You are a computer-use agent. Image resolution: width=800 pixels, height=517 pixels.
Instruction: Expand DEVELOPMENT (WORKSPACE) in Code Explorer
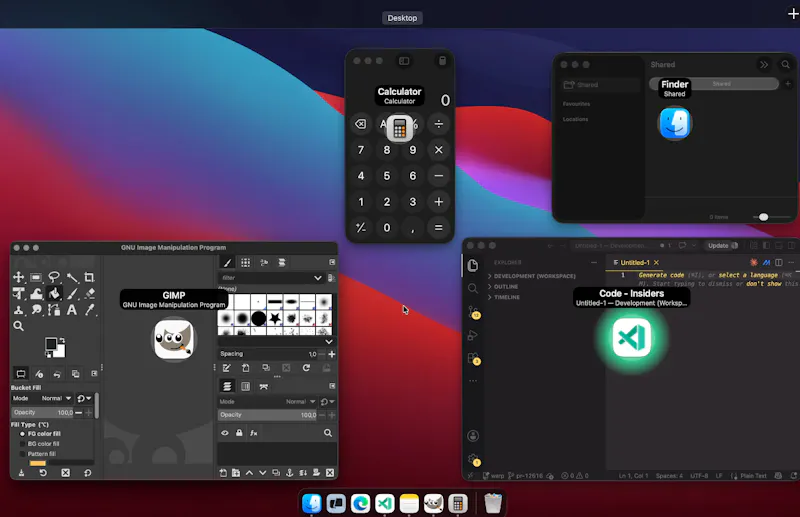coord(532,276)
